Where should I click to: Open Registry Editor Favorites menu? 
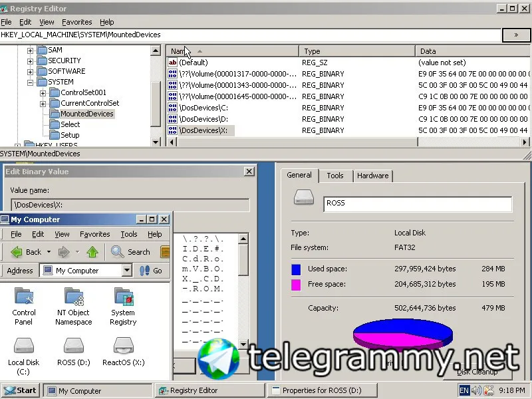tap(77, 22)
